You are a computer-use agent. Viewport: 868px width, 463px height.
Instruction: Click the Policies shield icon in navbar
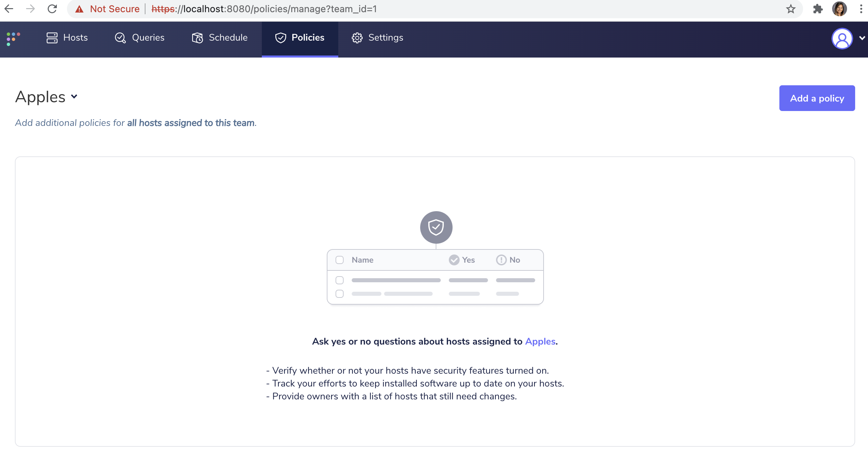pyautogui.click(x=280, y=38)
